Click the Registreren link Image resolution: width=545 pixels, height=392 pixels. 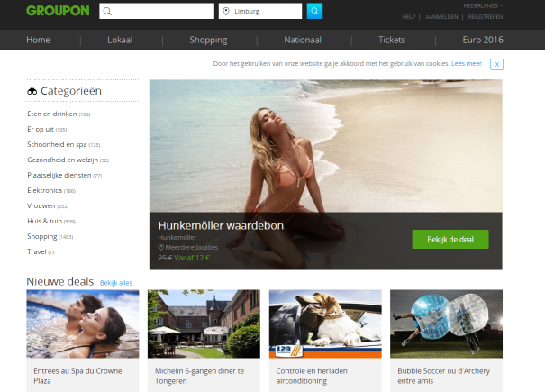486,17
